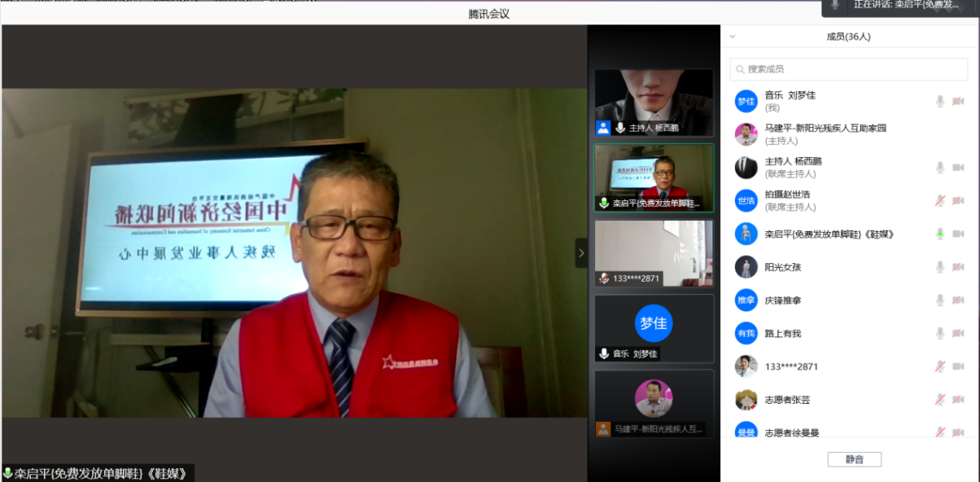Toggle microphone for 路上有我 in member list
The width and height of the screenshot is (980, 482).
pos(940,333)
